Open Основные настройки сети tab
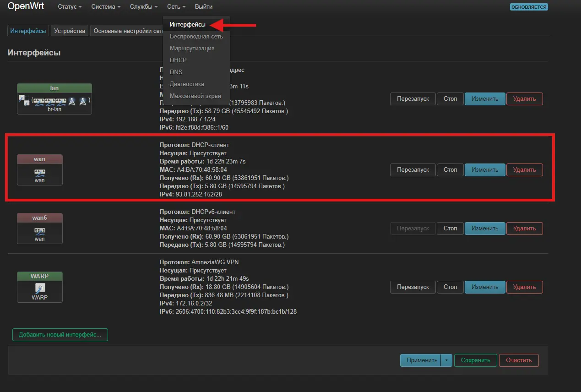581x392 pixels. point(128,31)
